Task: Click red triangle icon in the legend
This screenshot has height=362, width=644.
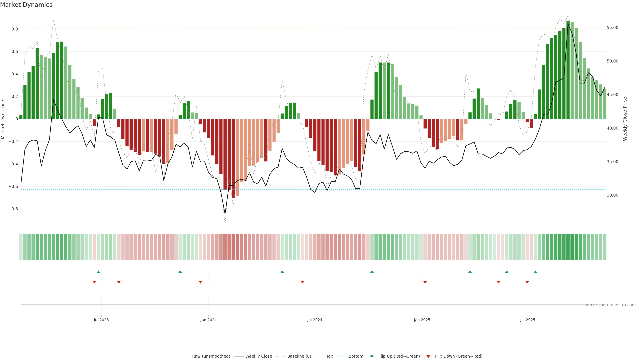Action: (428, 356)
